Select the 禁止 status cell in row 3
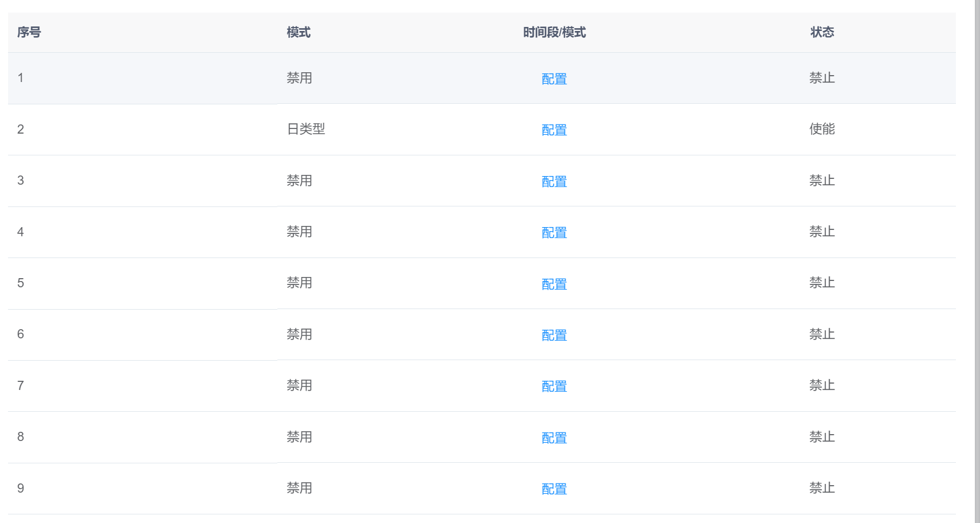 (x=822, y=181)
